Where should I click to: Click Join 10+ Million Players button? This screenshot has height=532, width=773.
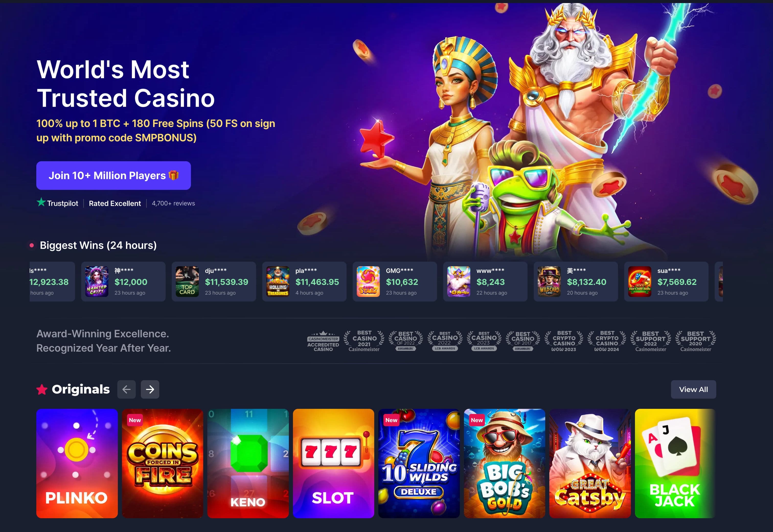tap(113, 175)
